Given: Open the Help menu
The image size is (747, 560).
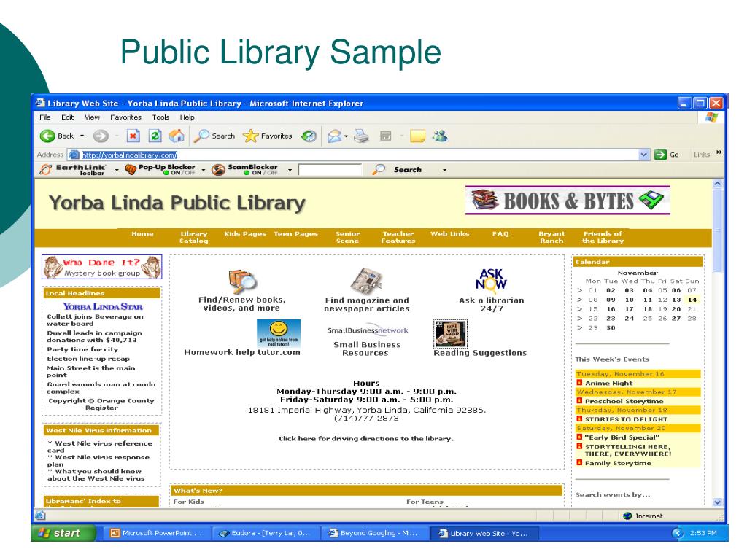Looking at the screenshot, I should (x=187, y=117).
